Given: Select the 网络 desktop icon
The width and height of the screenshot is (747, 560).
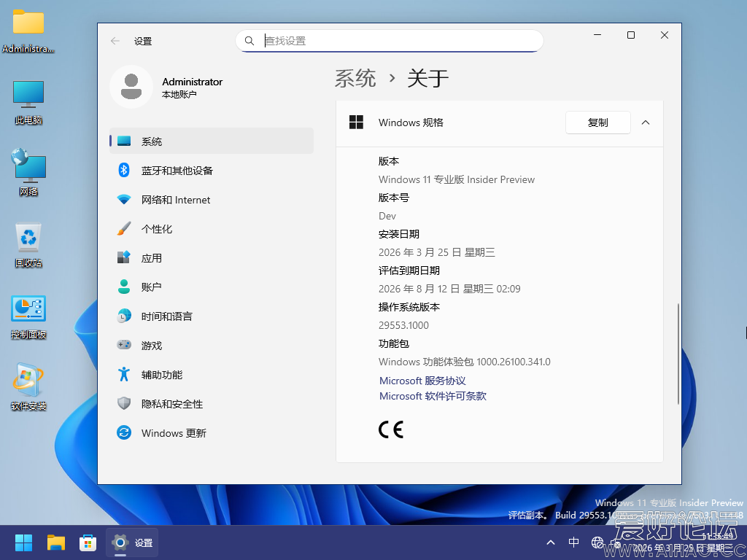Looking at the screenshot, I should (28, 172).
